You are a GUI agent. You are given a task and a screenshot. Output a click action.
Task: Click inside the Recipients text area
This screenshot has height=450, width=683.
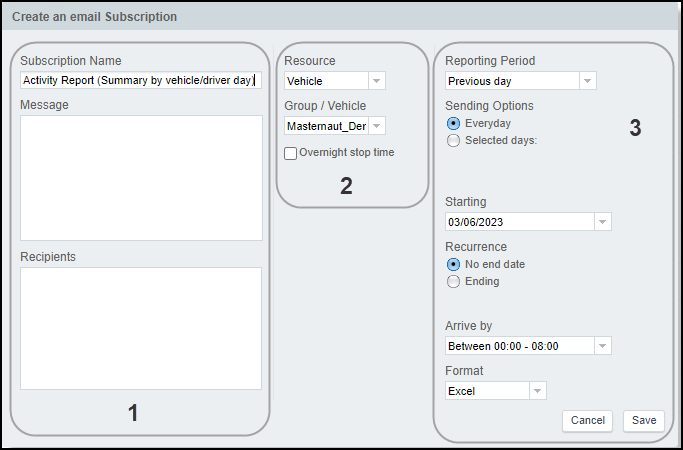coord(141,328)
